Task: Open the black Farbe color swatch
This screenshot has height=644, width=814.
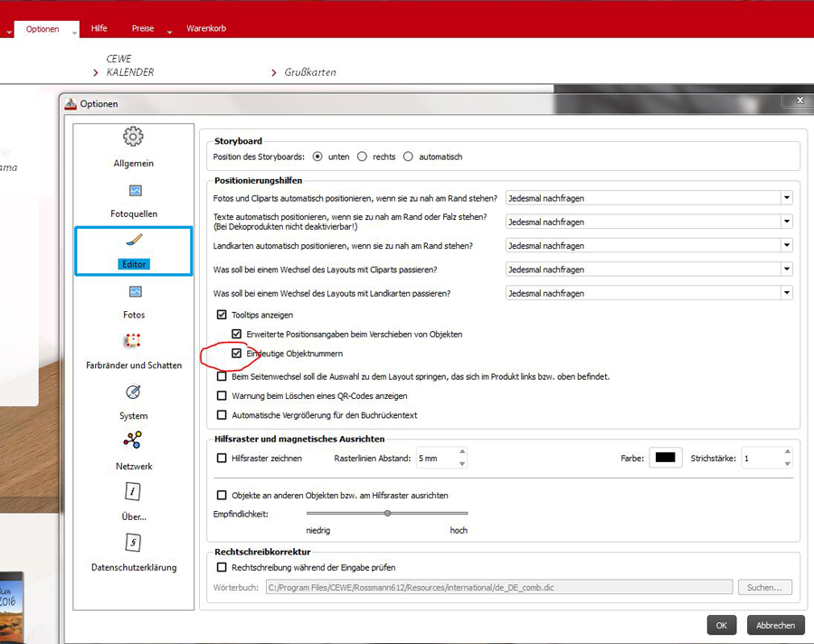Action: (665, 459)
